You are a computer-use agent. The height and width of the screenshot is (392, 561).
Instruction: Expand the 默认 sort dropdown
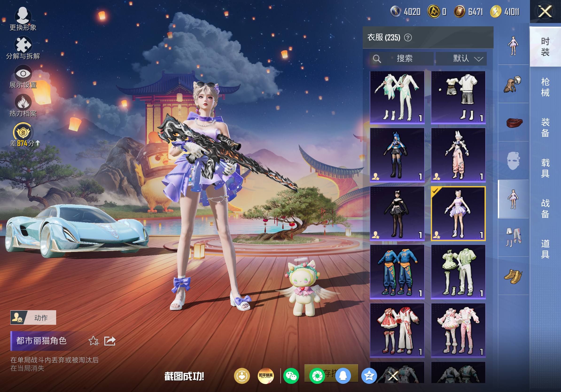[461, 59]
